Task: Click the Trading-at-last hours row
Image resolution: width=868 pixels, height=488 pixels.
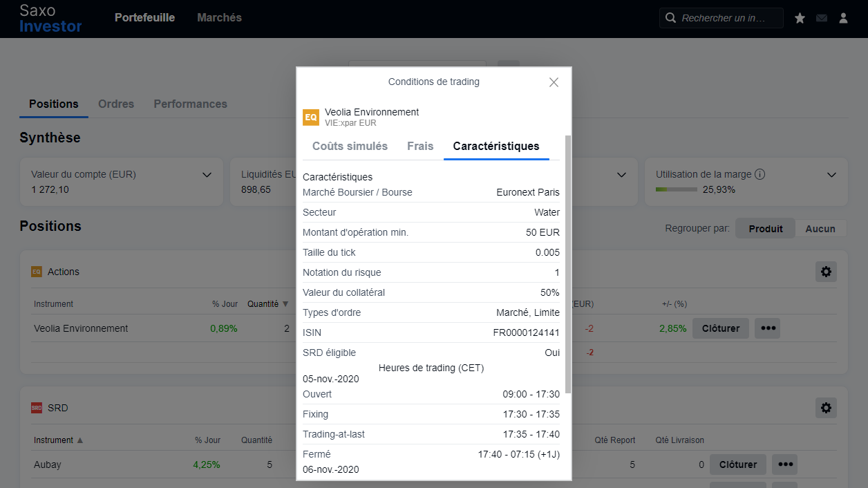Action: pos(431,434)
